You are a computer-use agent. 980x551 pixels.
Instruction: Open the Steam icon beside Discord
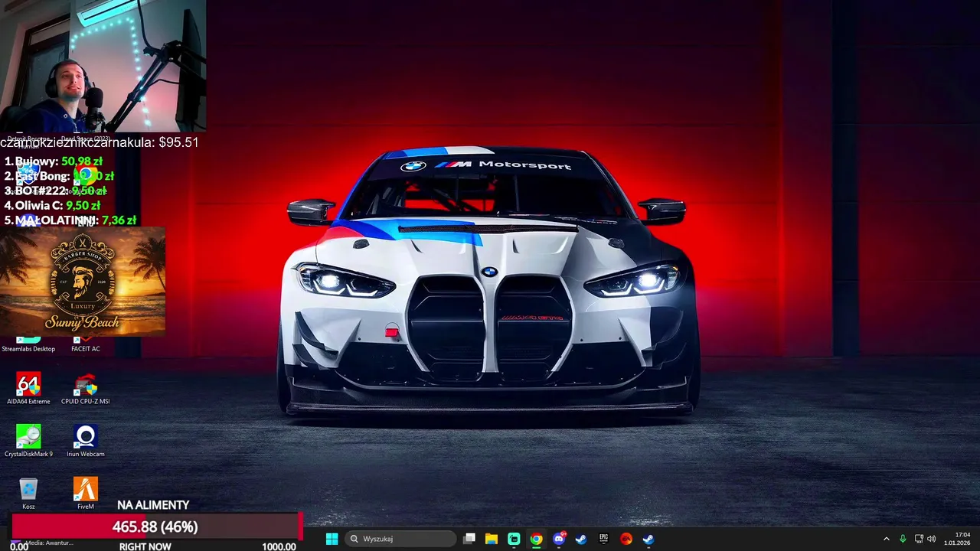coord(581,539)
